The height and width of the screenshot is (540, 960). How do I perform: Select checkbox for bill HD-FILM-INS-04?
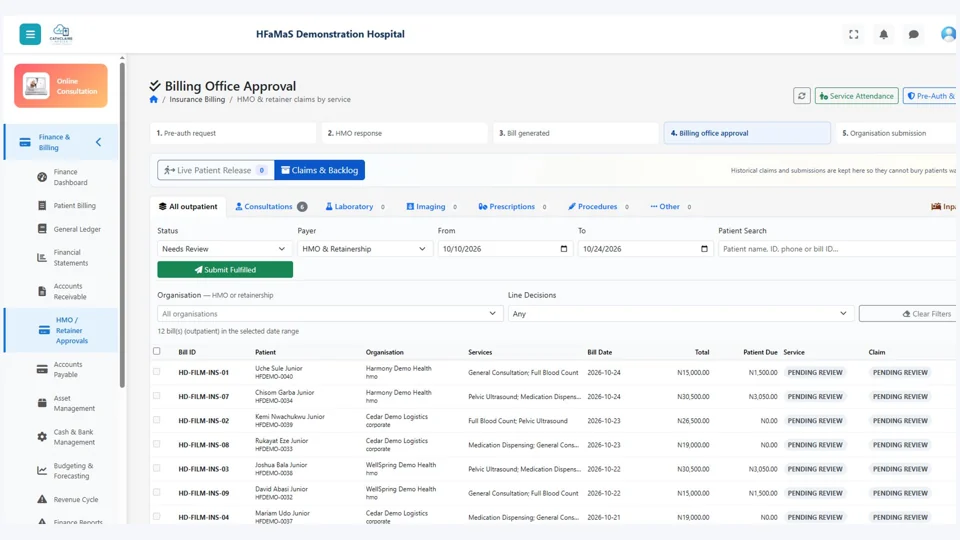(157, 517)
